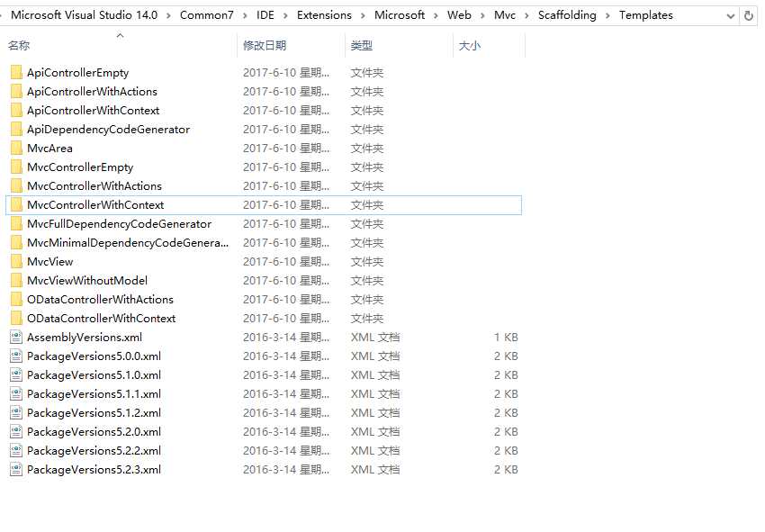Click the PackageVersions5.1.1.xml file icon
Viewport: 765px width, 532px height.
(x=16, y=394)
